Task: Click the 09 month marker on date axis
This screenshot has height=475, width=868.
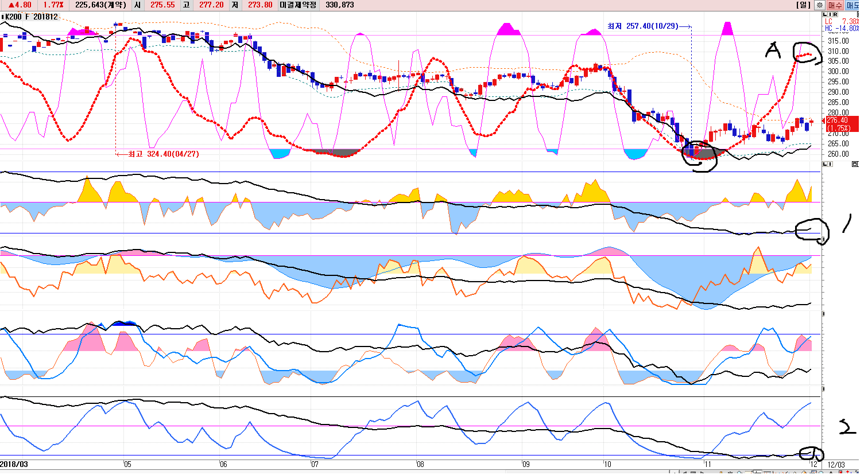Action: [x=525, y=464]
